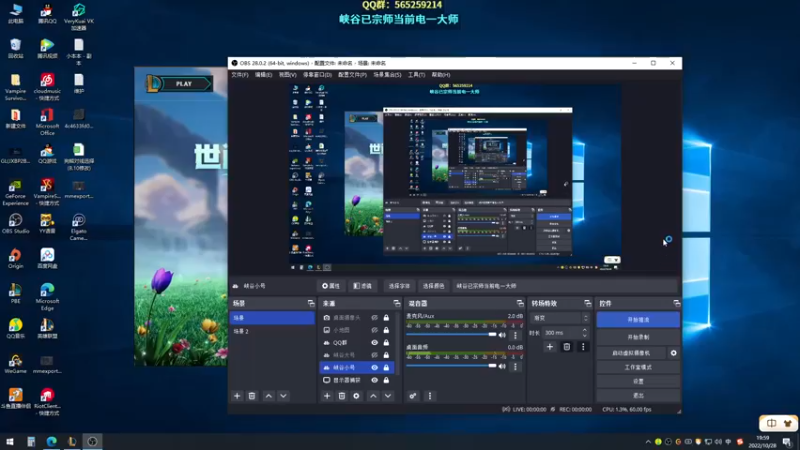Show the 桌面摄像头 source via eye icon

coord(374,317)
